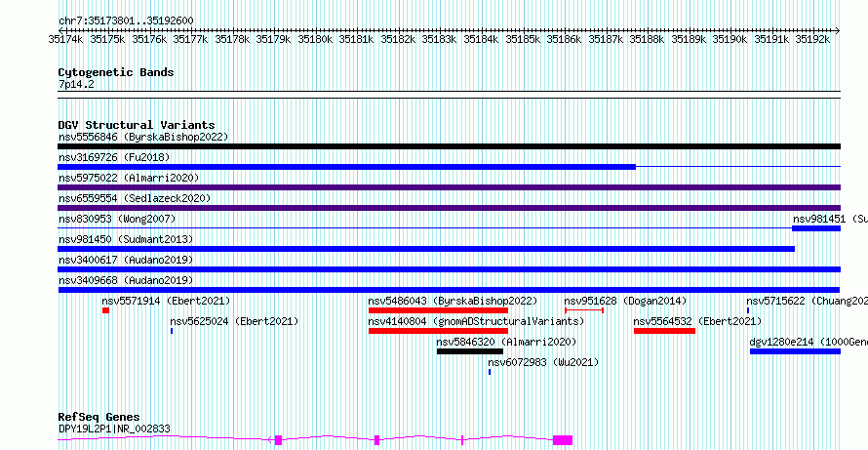Open the nsv981450 (Sudmant2013) label
Screen dimensions: 868x450
(126, 239)
